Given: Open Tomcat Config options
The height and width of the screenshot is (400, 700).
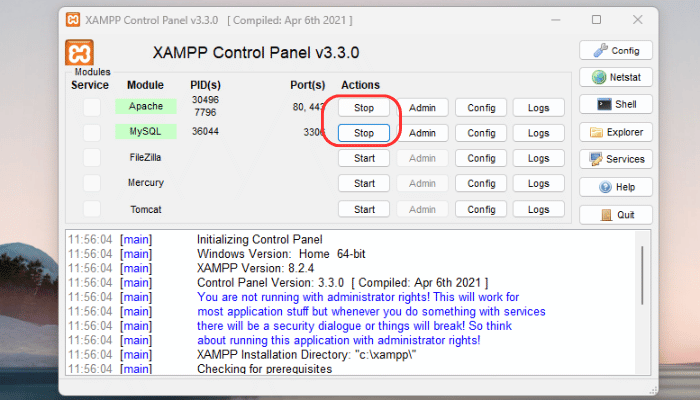Looking at the screenshot, I should click(x=481, y=209).
